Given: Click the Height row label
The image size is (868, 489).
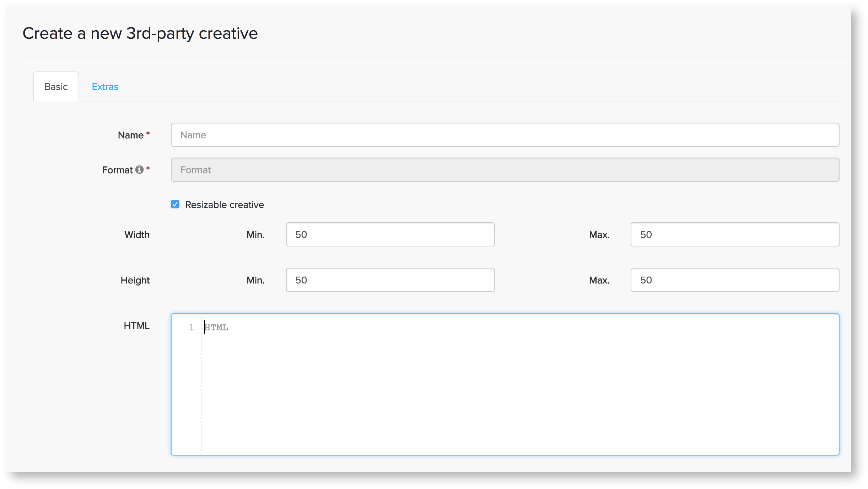Looking at the screenshot, I should 135,280.
